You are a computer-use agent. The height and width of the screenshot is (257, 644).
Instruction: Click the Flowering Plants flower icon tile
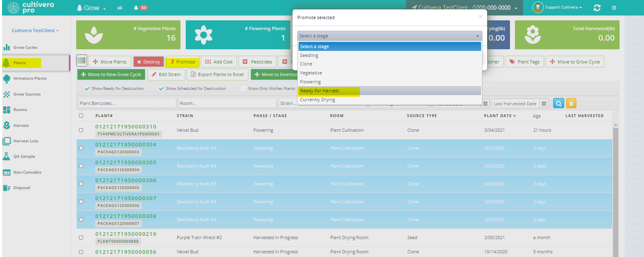pos(203,35)
